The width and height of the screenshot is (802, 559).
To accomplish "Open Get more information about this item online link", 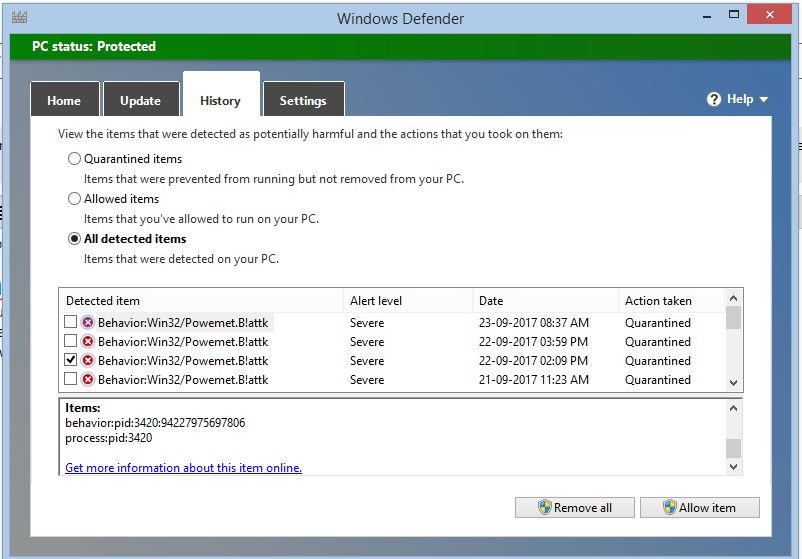I will pyautogui.click(x=183, y=467).
